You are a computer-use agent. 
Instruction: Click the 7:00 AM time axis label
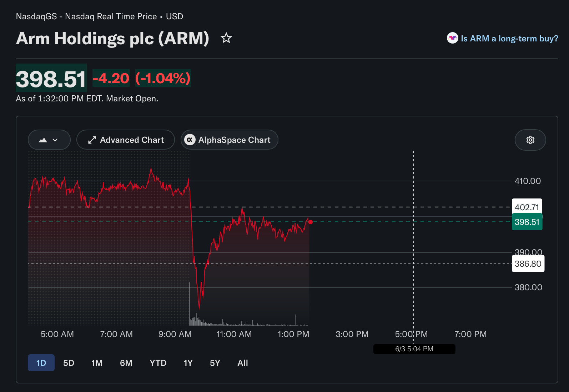(x=116, y=334)
